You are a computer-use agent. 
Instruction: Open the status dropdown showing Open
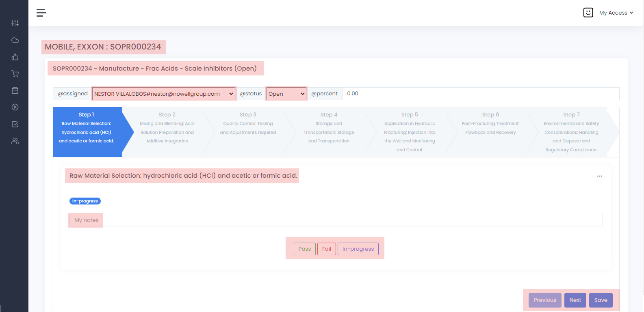(286, 94)
